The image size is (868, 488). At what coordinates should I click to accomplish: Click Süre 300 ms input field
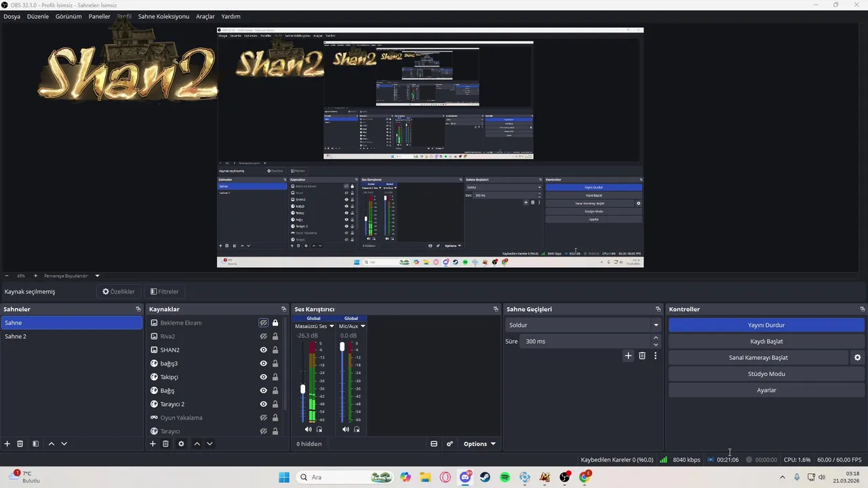[x=585, y=342]
